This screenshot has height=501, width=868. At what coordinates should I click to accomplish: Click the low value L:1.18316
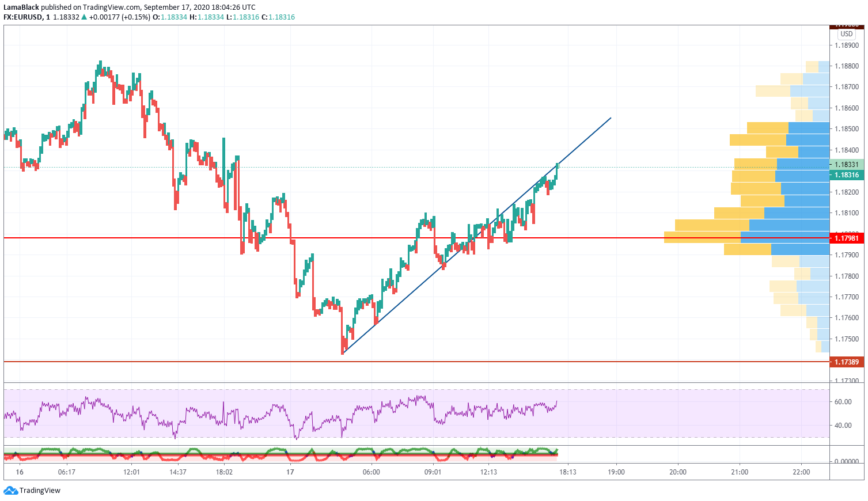[242, 17]
